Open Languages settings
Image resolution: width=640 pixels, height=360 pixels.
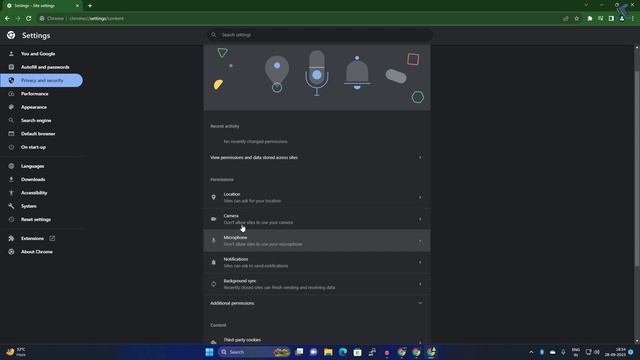(33, 166)
